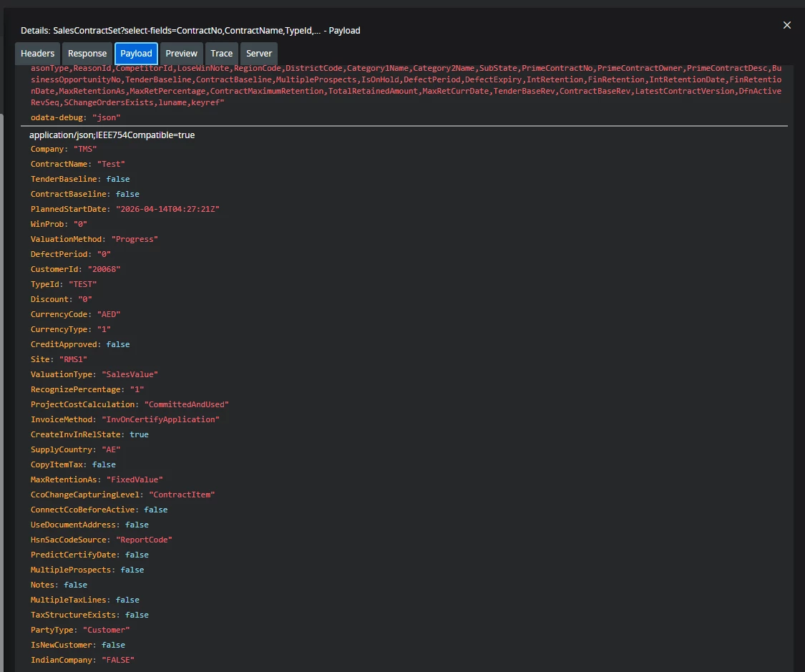Click the dialog title 'Details: SalesContractSet?select-fields…'

(190, 31)
